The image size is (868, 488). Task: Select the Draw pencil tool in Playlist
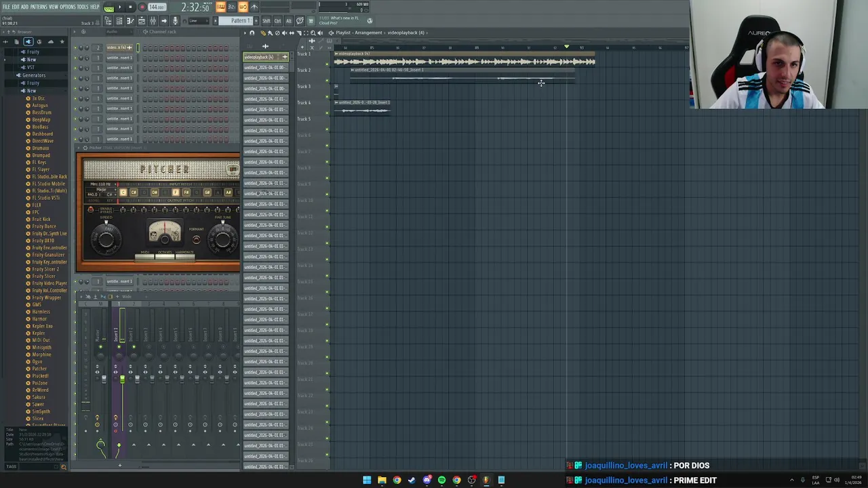click(x=262, y=33)
